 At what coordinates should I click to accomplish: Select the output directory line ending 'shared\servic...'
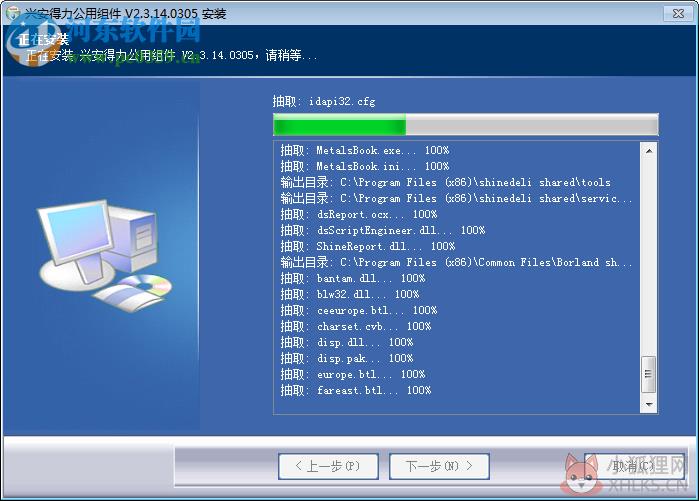[456, 198]
